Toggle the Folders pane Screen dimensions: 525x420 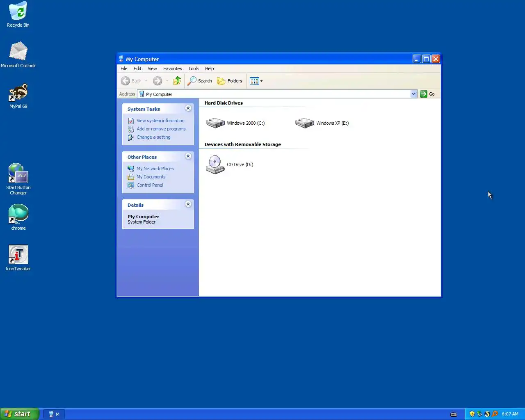pos(230,81)
